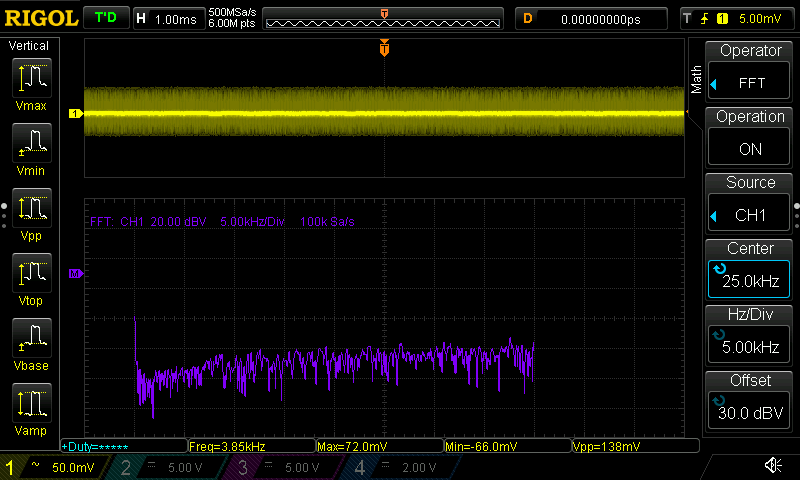
Task: Adjust the Center 25.0kHz field
Action: [749, 280]
